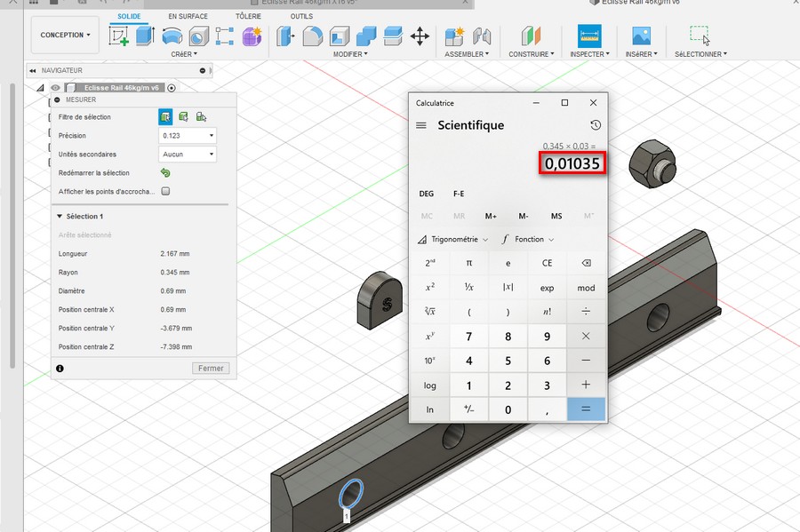Viewport: 800px width, 532px height.
Task: Toggle the DEG angle mode in calculator
Action: coord(426,194)
